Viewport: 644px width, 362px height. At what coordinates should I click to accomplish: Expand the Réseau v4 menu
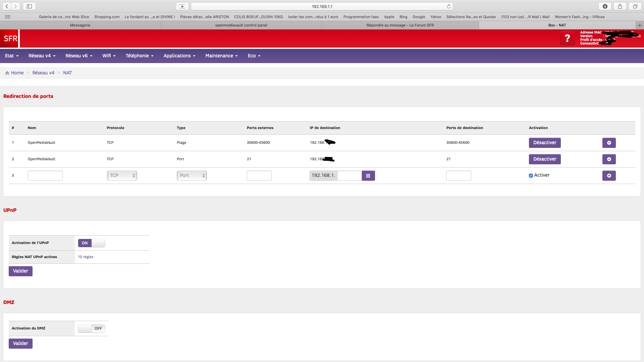(x=42, y=56)
